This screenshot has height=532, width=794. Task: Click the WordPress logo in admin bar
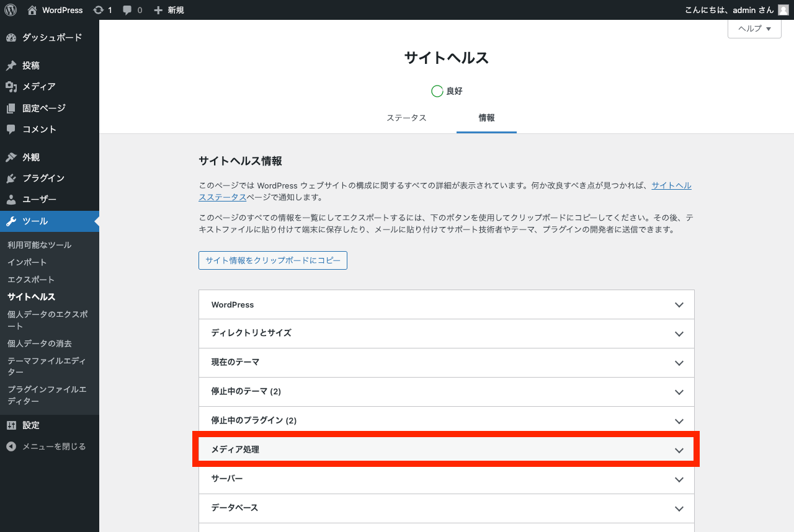(11, 10)
